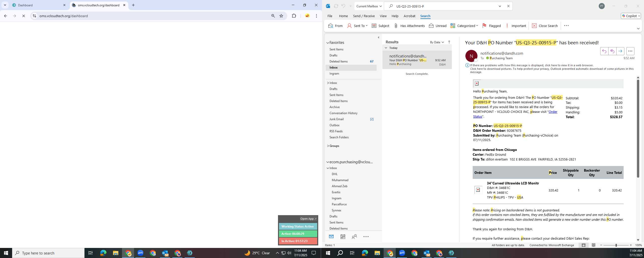
Task: Switch to Reading view in Outlook status bar
Action: 593,245
